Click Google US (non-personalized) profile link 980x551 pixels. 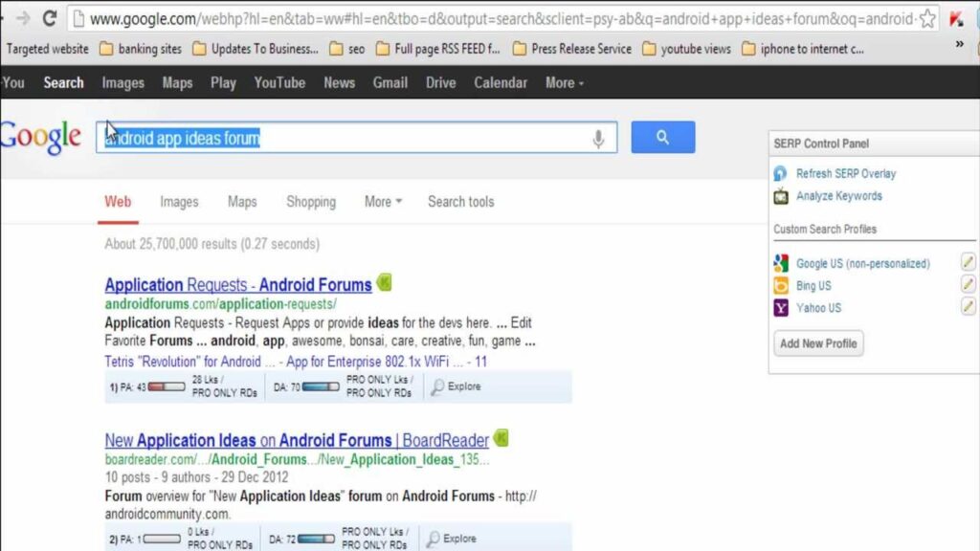[x=862, y=264]
